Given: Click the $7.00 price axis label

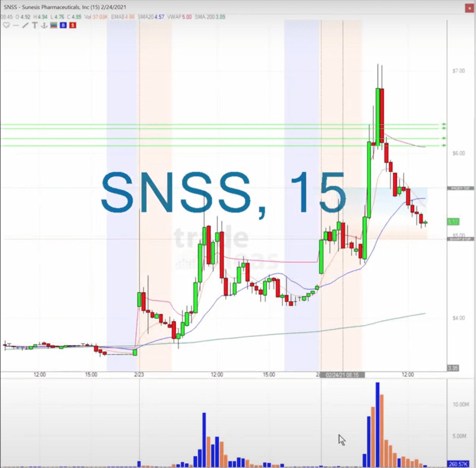Looking at the screenshot, I should click(x=458, y=71).
